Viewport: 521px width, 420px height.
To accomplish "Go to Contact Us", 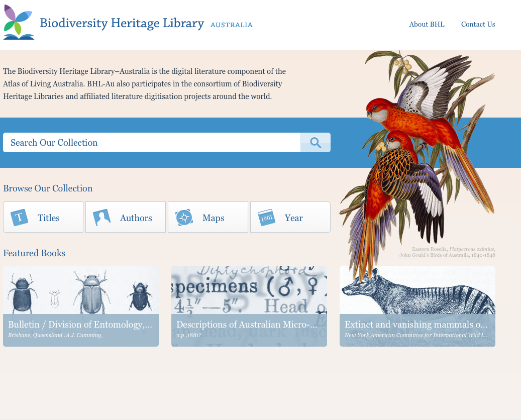I will pyautogui.click(x=478, y=24).
